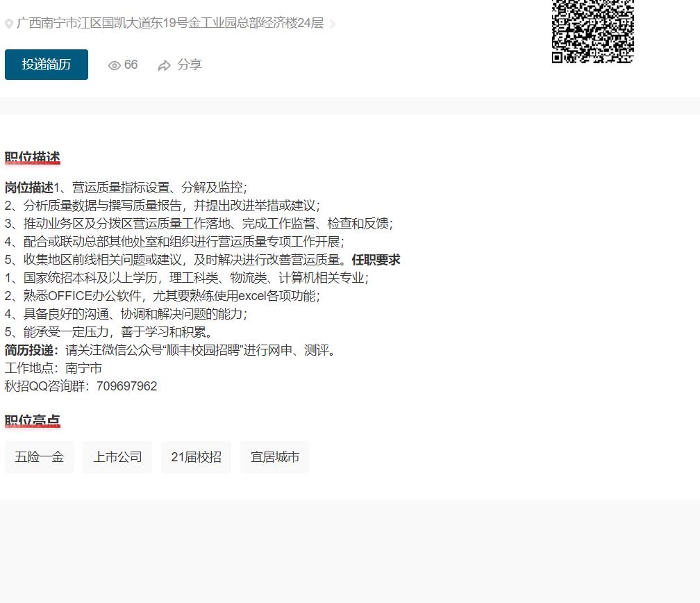Click the eye view-count icon
This screenshot has height=603, width=700.
(x=115, y=65)
